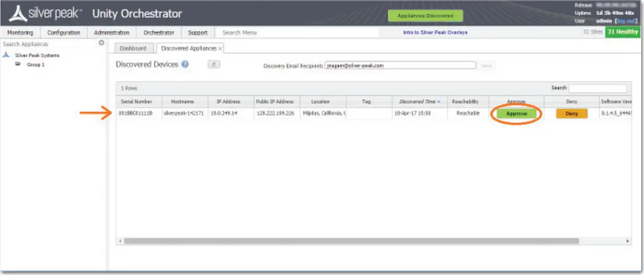The image size is (644, 275).
Task: Switch to the Dashboard tab
Action: 133,48
